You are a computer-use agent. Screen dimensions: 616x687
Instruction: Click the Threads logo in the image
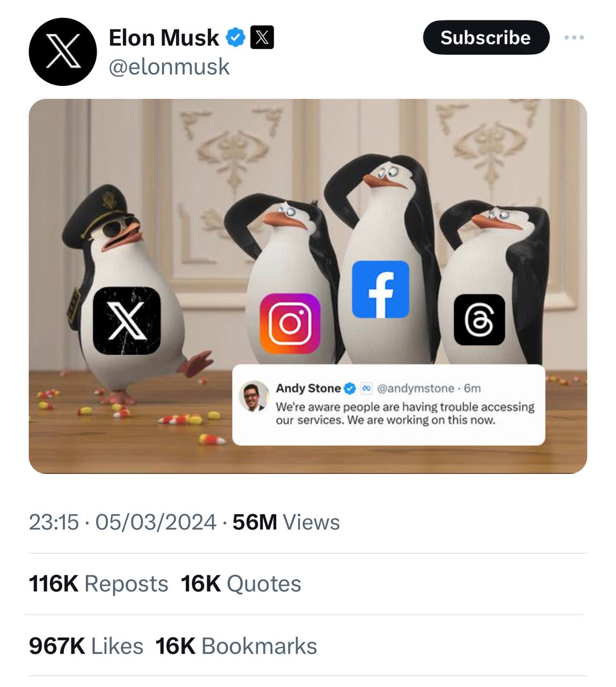[479, 320]
